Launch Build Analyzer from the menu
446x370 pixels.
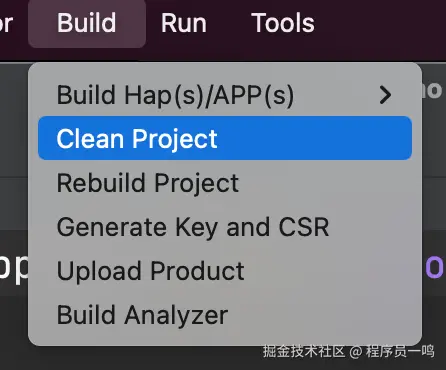[x=225, y=315]
